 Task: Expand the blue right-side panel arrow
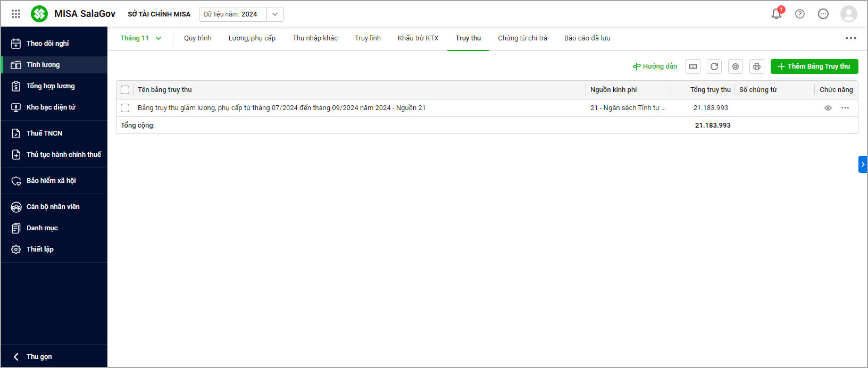click(863, 164)
